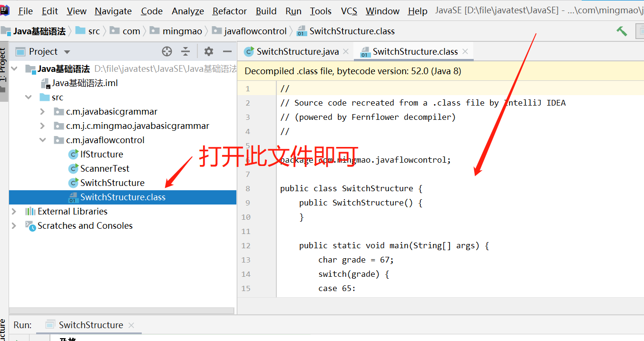Click the External Libraries icon
The image size is (644, 341).
[x=30, y=212]
